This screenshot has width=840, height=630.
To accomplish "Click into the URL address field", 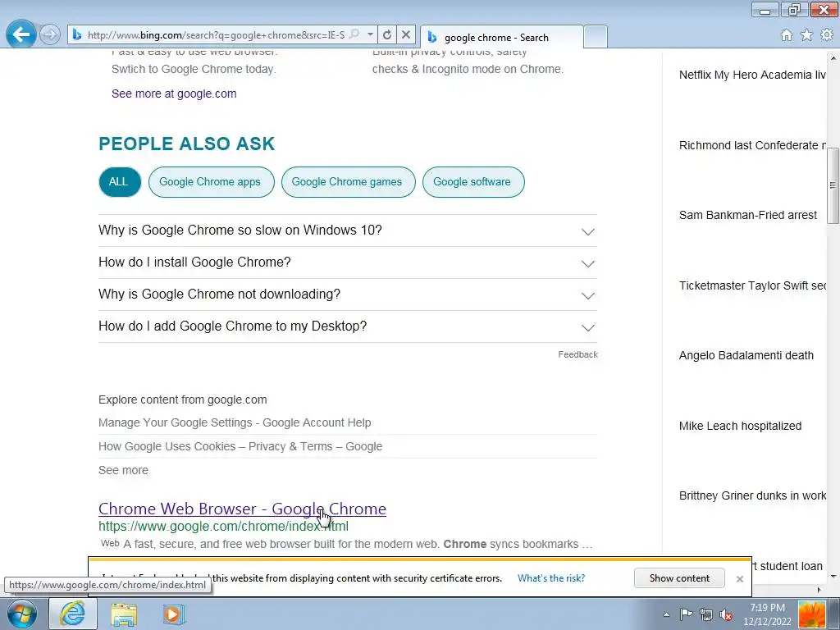I will point(216,34).
